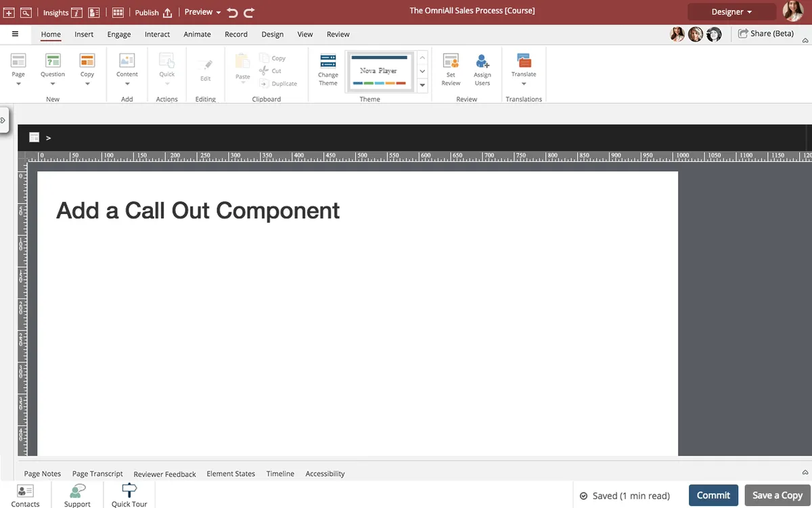Screen dimensions: 812x508
Task: Open the Insights info icon
Action: click(76, 12)
